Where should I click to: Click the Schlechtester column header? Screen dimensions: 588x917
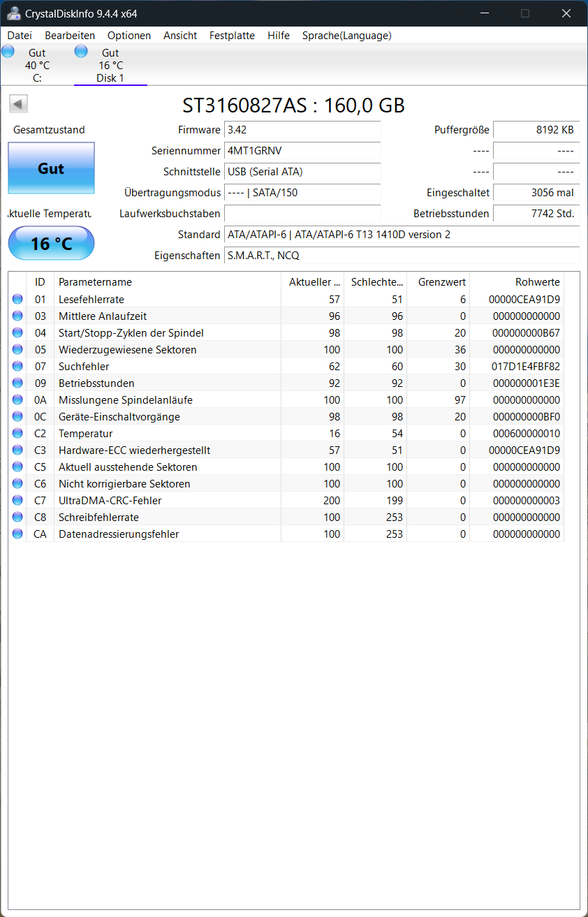pos(375,282)
